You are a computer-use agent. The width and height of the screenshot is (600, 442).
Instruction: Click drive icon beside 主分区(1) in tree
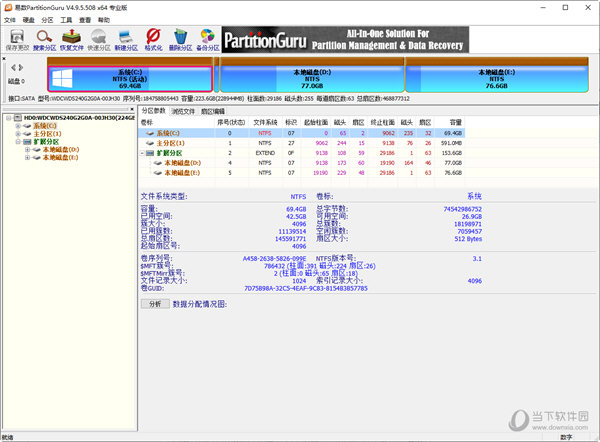[27, 134]
